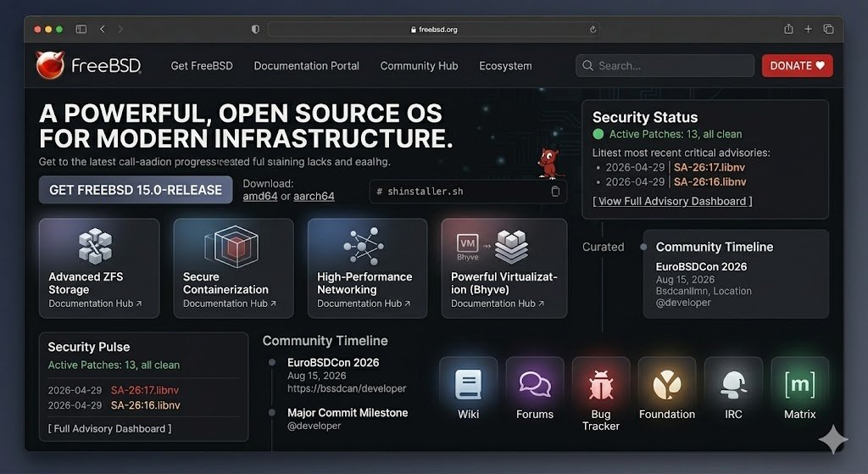This screenshot has width=868, height=474.
Task: Click the lower-left Community Timeline heading
Action: coord(325,341)
